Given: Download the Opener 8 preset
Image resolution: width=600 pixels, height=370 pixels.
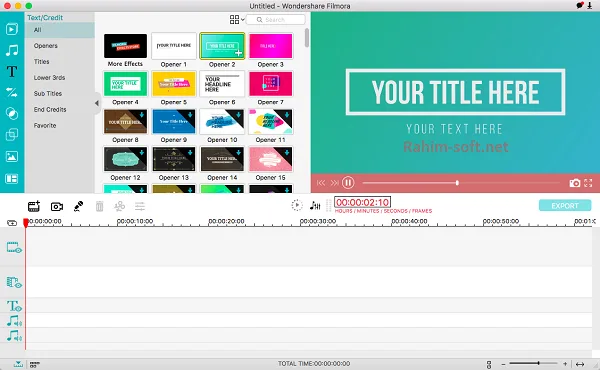Looking at the screenshot, I should tap(142, 115).
